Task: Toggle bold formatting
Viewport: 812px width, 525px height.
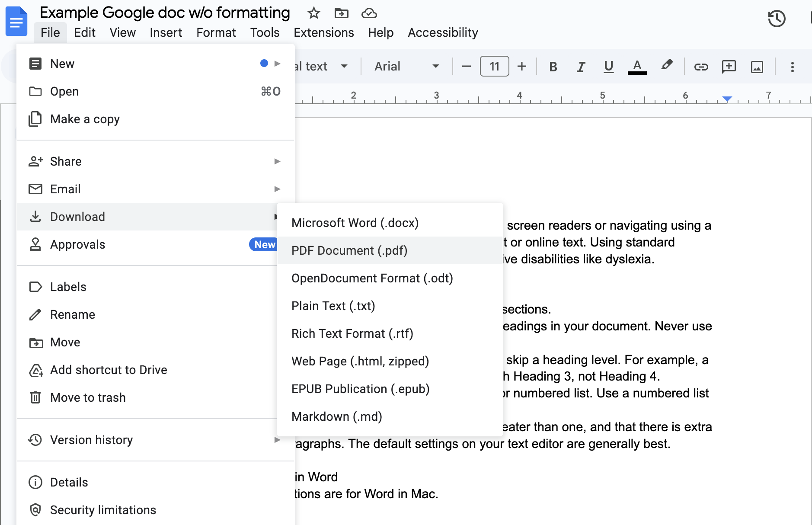Action: [553, 66]
